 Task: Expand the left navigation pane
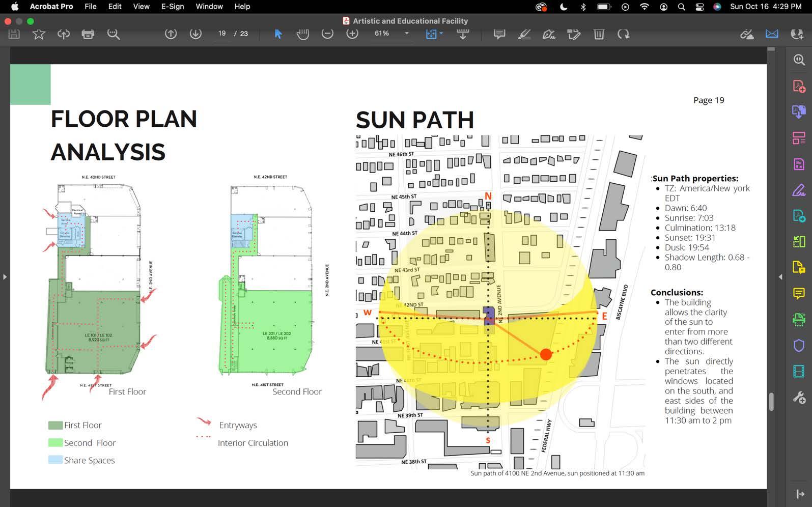5,277
